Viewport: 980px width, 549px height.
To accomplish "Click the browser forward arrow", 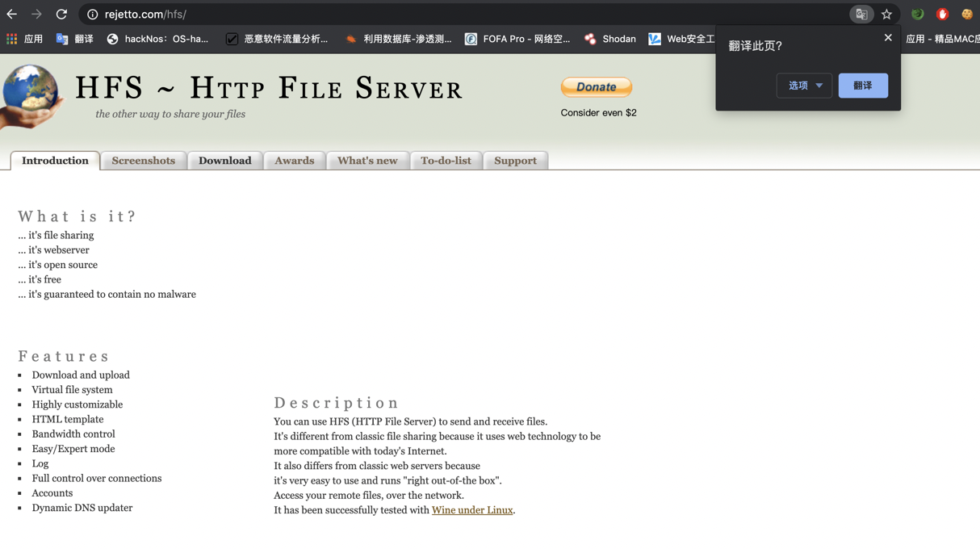I will 36,14.
